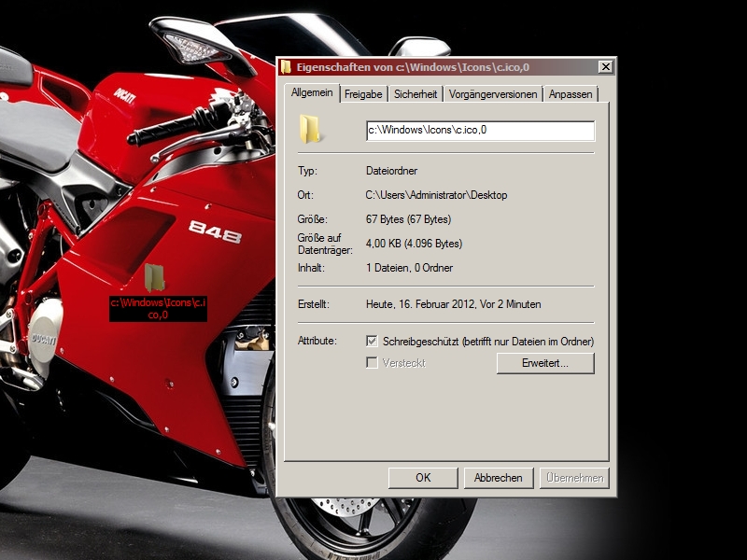
Task: Open advanced attributes via Erweitert button
Action: pos(545,363)
